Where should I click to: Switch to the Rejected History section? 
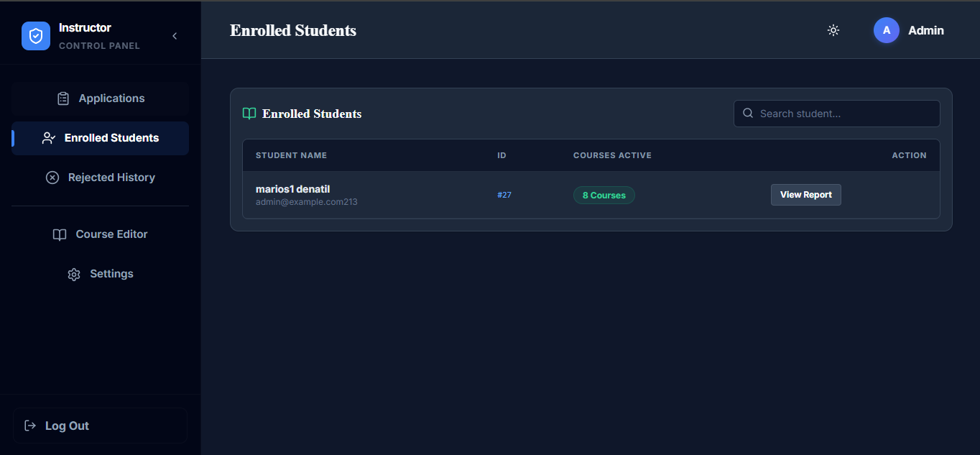[x=110, y=177]
